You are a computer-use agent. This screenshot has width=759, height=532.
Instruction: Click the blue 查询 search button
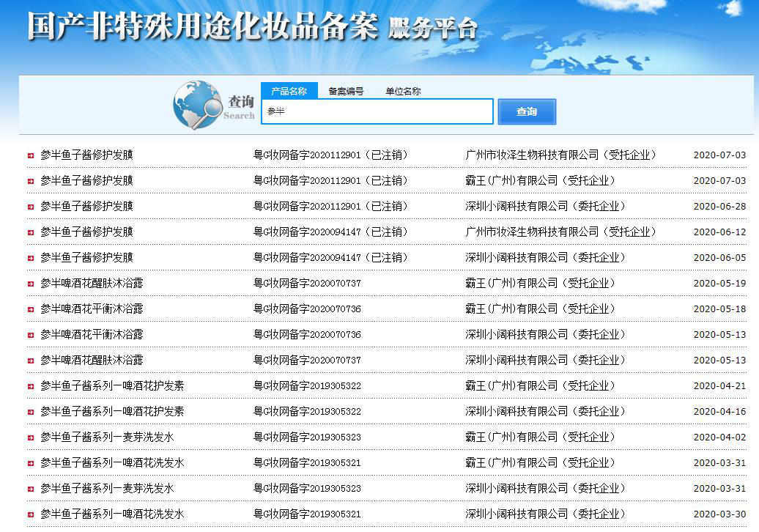point(527,111)
